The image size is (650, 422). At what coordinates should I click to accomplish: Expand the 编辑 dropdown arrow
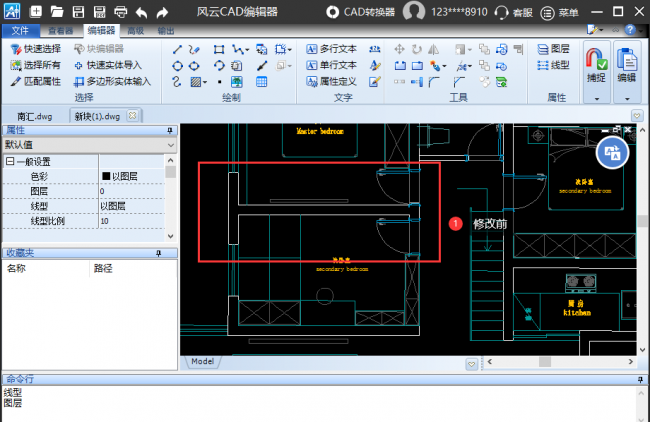click(x=627, y=99)
